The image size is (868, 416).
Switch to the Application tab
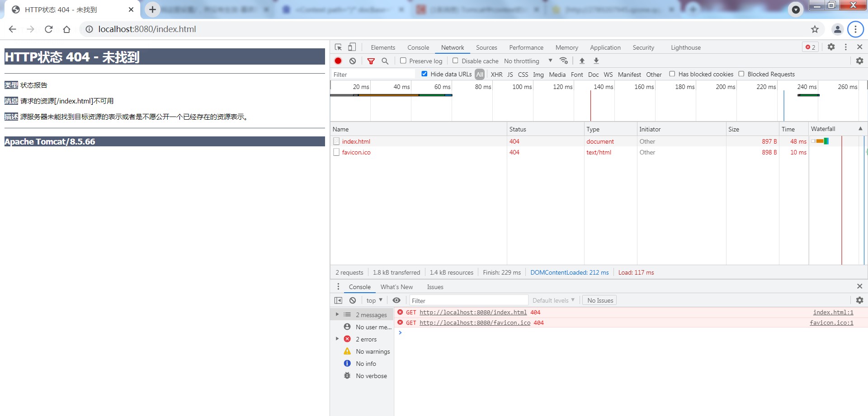tap(605, 47)
